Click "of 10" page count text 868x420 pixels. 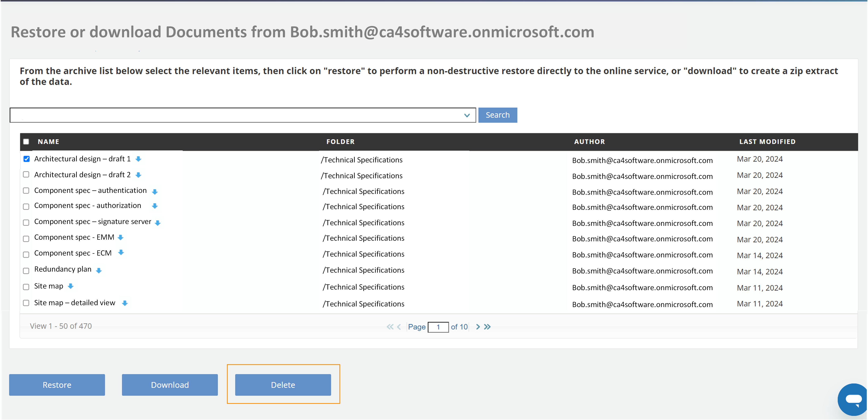coord(459,327)
